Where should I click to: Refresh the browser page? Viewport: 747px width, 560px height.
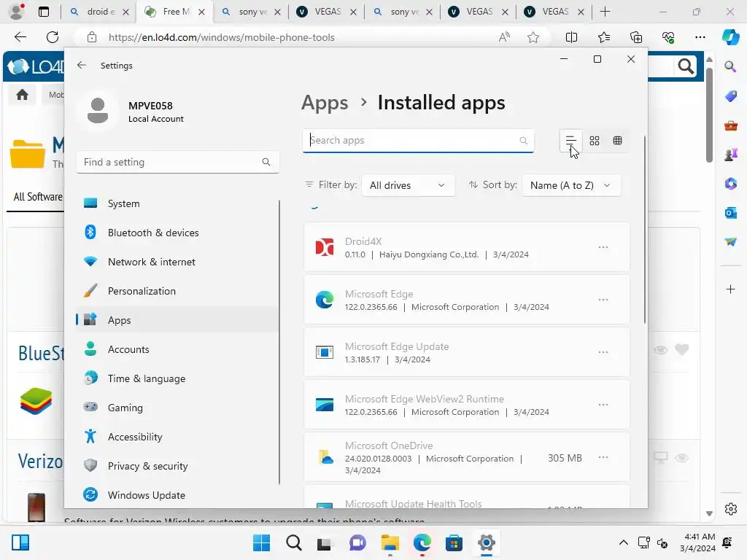click(53, 36)
